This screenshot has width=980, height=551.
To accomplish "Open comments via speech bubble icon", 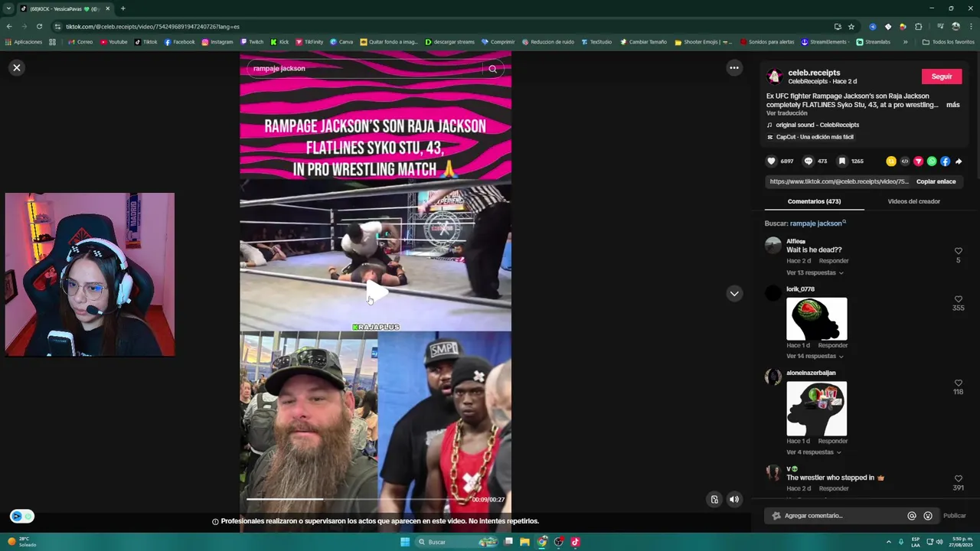I will point(808,161).
